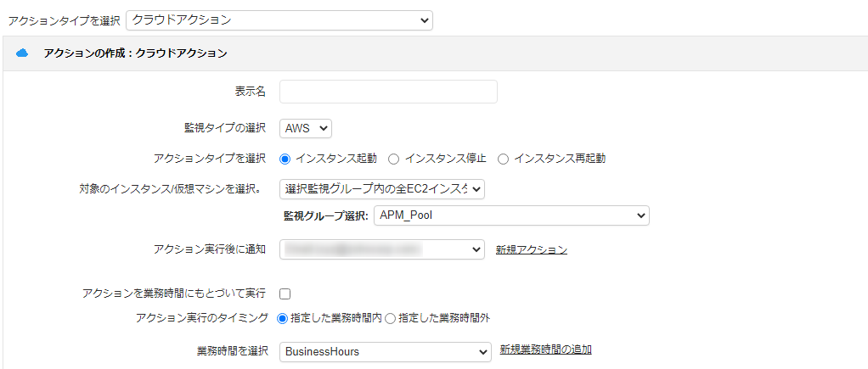The width and height of the screenshot is (868, 369).
Task: Click the アクションの作成：クラウドアクション header title
Action: click(x=135, y=53)
